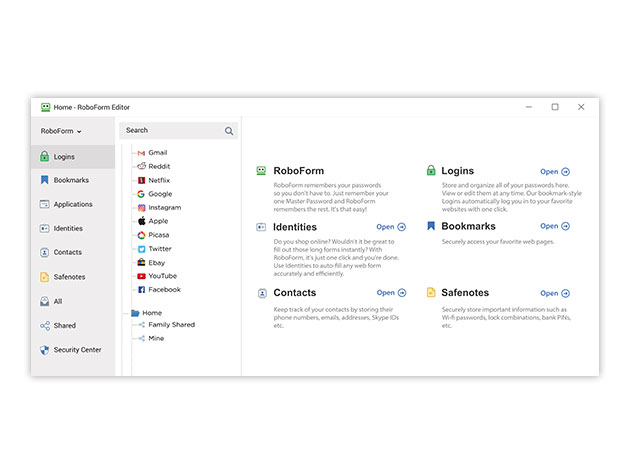Choose the Reddit login entry text

159,166
